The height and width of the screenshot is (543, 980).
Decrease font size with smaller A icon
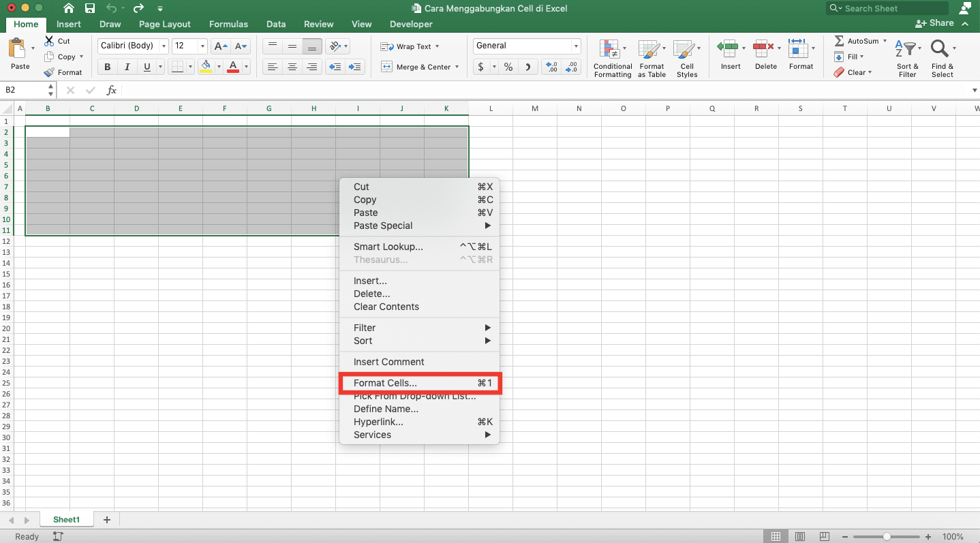tap(241, 46)
